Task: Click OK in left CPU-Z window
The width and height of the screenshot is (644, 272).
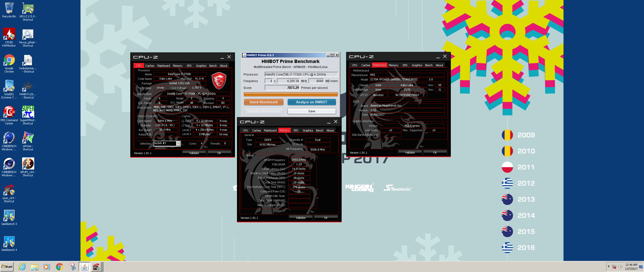Action: coord(219,153)
